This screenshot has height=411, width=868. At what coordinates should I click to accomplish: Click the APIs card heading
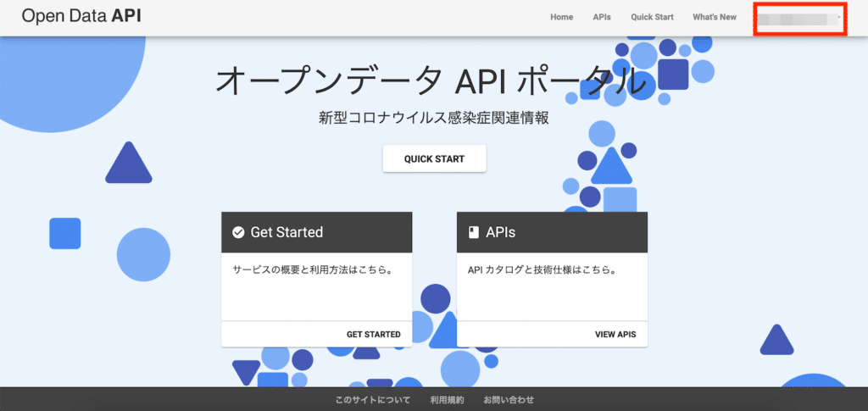[500, 232]
